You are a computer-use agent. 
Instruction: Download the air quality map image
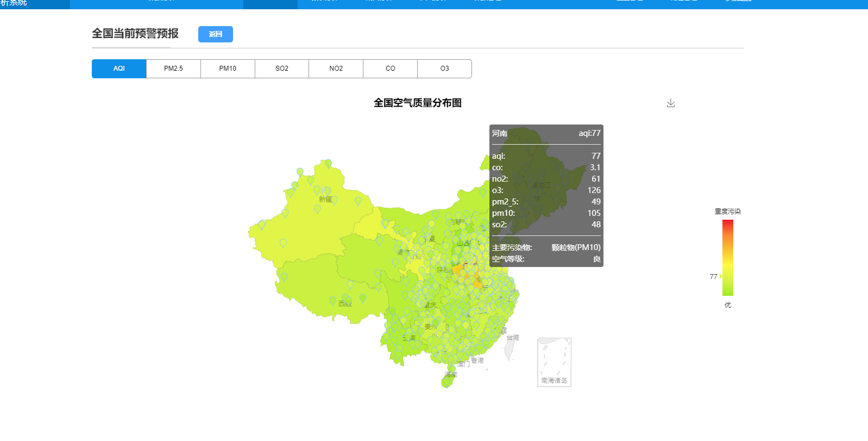[x=671, y=103]
